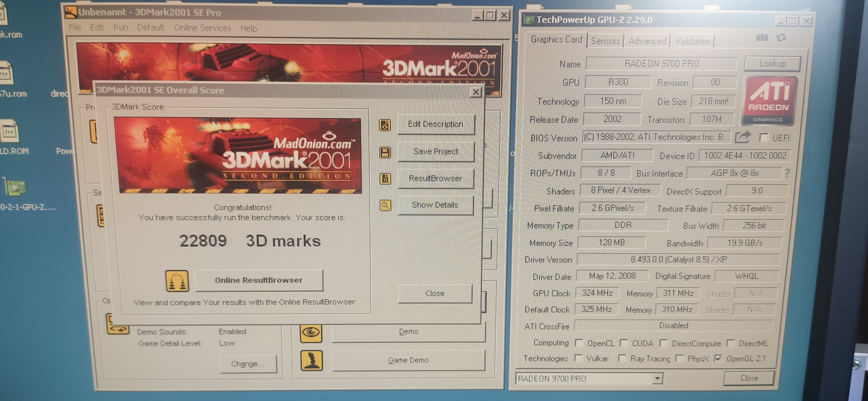The width and height of the screenshot is (868, 401).
Task: Toggle the UEFI checkbox
Action: click(764, 138)
